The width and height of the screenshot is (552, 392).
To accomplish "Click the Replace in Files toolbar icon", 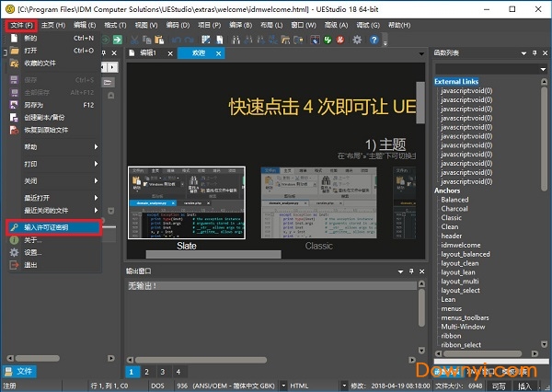I will tap(298, 40).
